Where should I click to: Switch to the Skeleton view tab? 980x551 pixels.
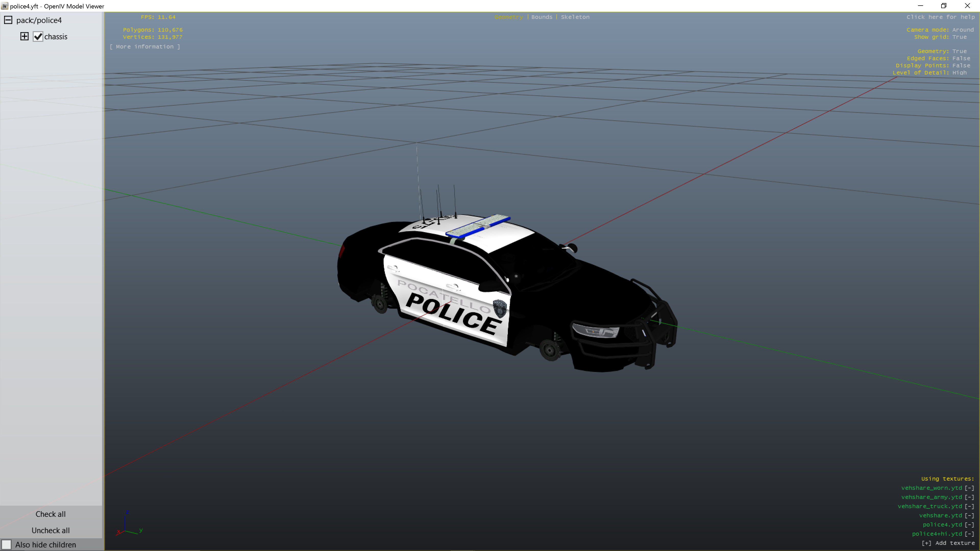575,17
